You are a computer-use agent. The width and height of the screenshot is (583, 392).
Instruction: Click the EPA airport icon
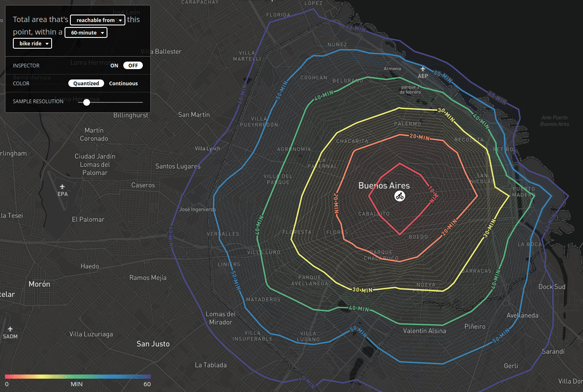click(62, 186)
